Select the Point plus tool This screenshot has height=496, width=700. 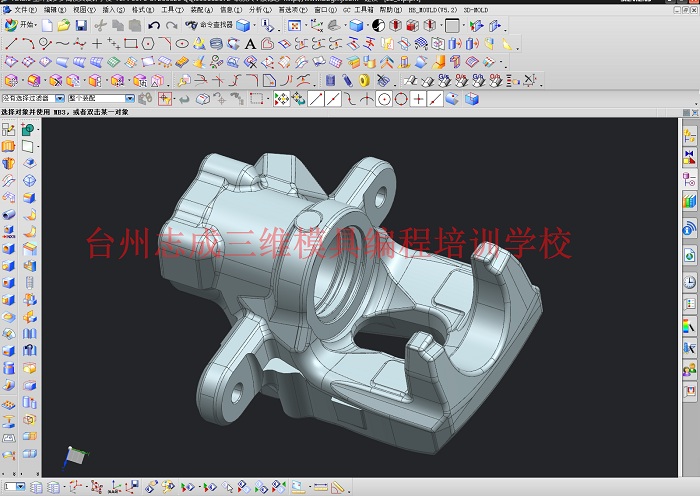[97, 44]
